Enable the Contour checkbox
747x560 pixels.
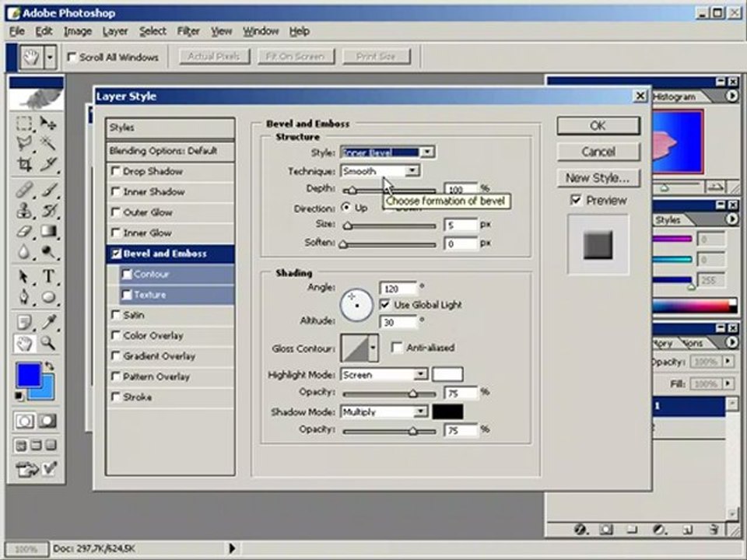coord(127,275)
